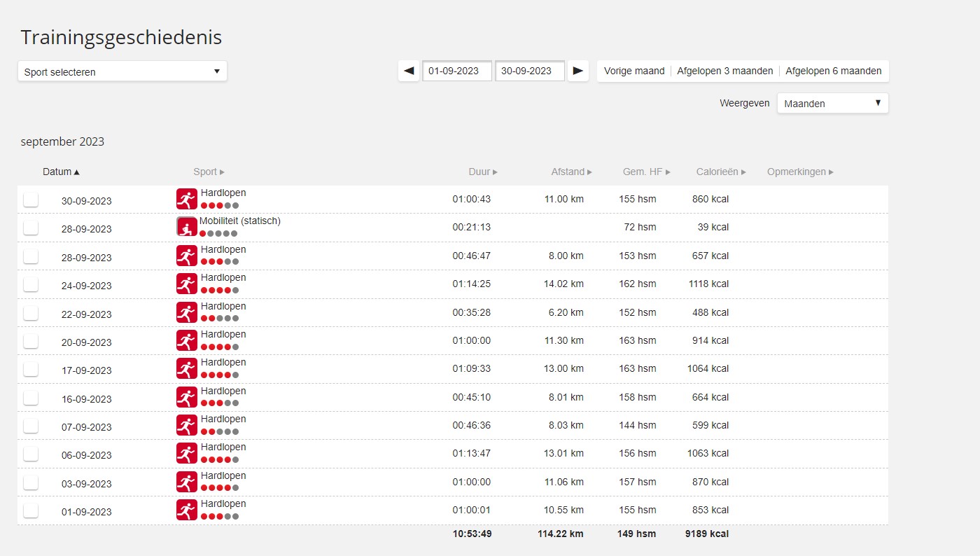Viewport: 980px width, 556px height.
Task: Open the Mobiliteit (statisch) sport icon
Action: point(186,227)
